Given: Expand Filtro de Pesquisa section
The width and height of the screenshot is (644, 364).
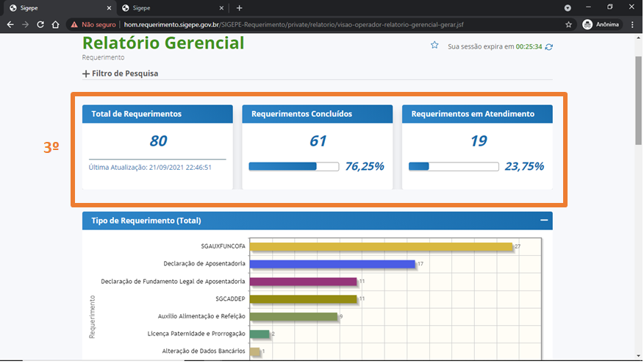Looking at the screenshot, I should [120, 74].
